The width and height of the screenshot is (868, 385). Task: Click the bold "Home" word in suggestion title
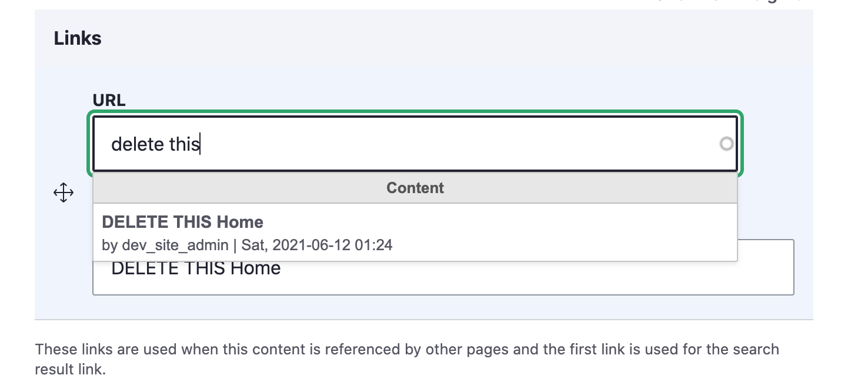click(x=240, y=222)
